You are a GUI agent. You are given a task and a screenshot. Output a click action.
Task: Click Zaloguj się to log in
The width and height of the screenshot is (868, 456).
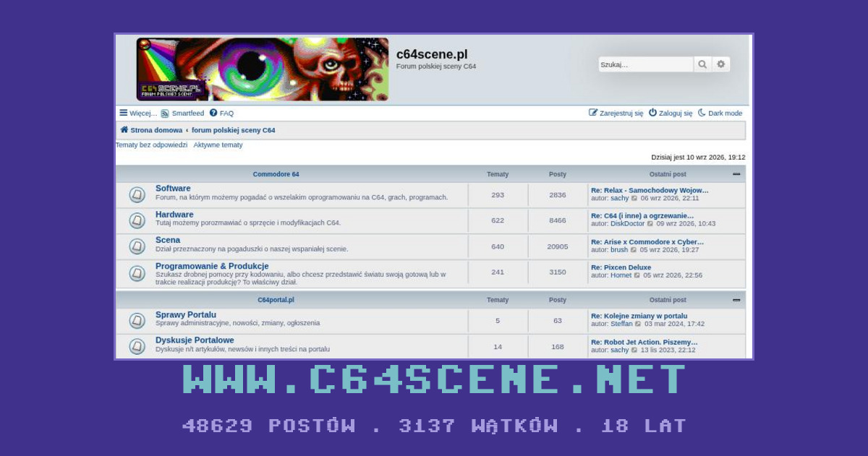(x=671, y=113)
